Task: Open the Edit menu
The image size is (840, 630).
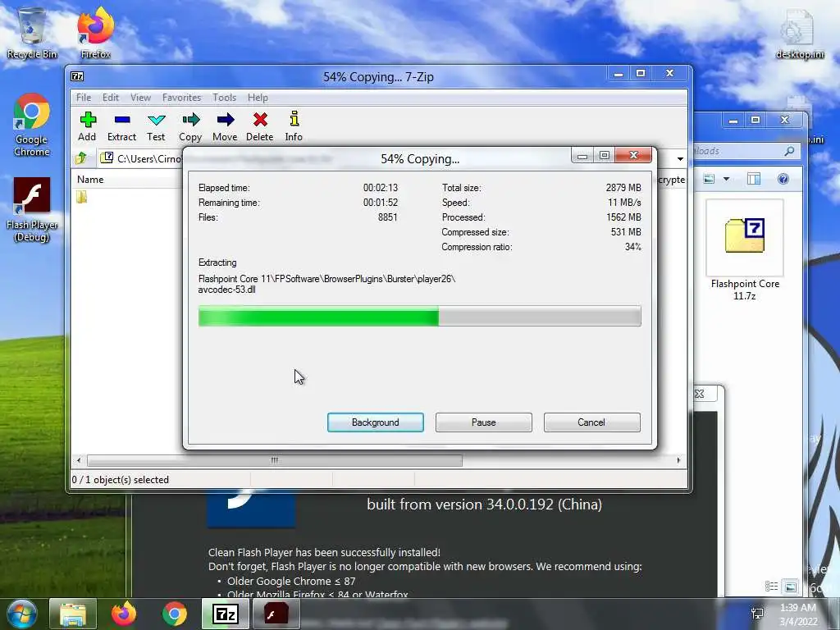Action: (111, 98)
